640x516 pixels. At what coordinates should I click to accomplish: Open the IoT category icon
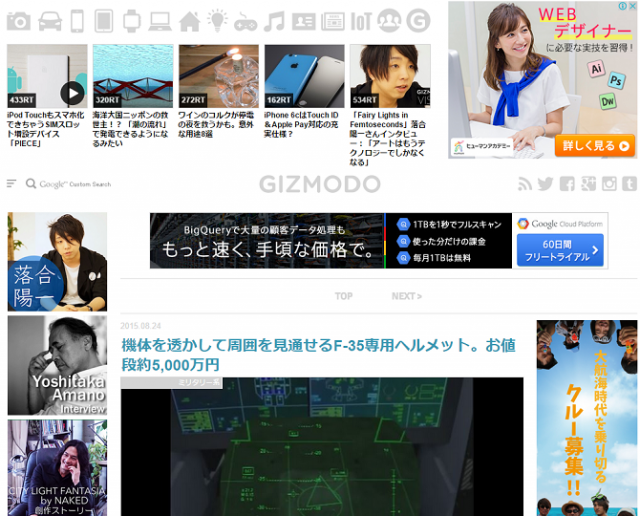(x=361, y=21)
